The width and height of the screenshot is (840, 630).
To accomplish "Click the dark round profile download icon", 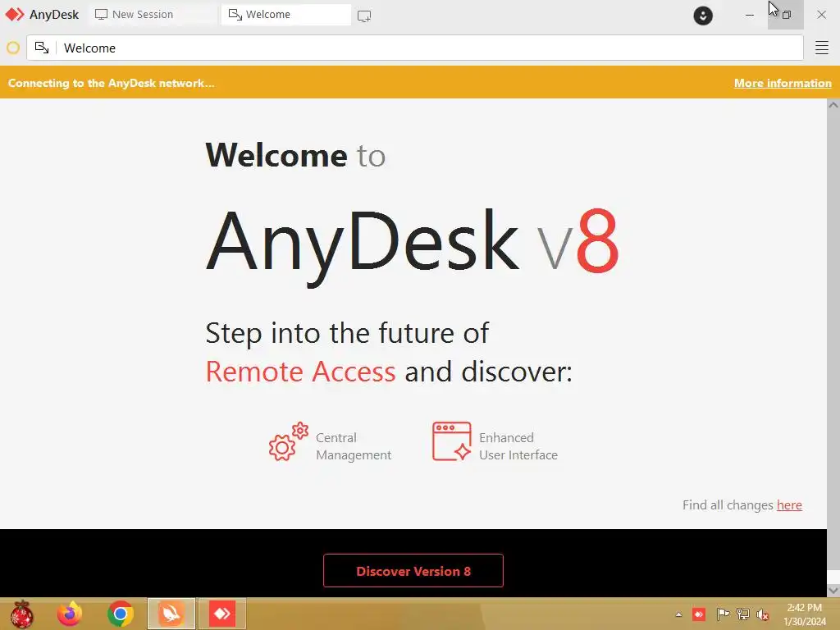I will point(703,16).
